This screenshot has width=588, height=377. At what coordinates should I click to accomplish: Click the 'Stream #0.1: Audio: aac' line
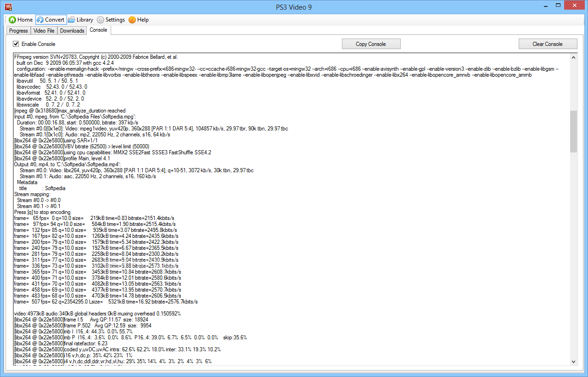(88, 176)
